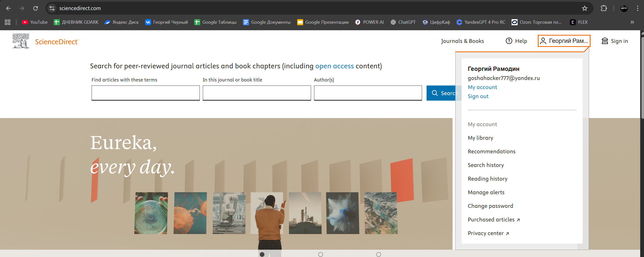This screenshot has width=644, height=257.
Task: Open My library from account menu
Action: pos(480,138)
